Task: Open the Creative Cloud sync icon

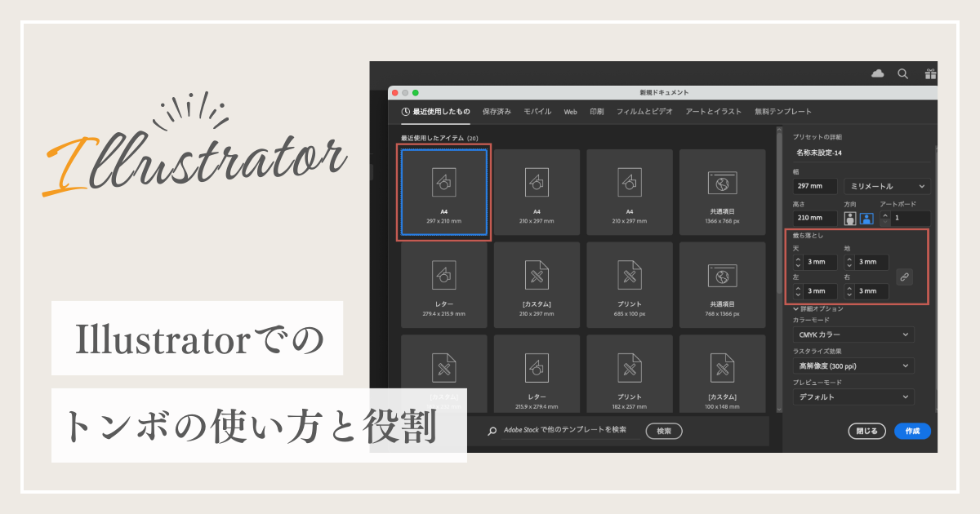Action: [878, 73]
